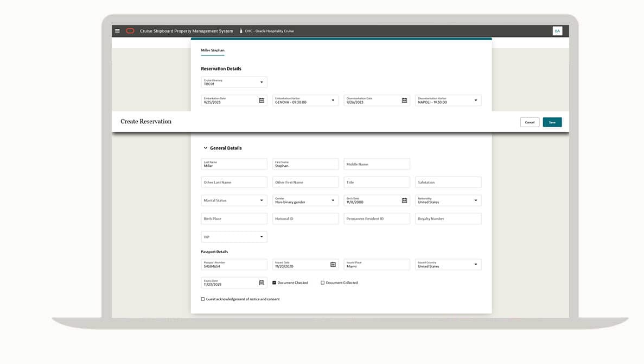Open Embarkation Date calendar picker
Image resolution: width=644 pixels, height=364 pixels.
pyautogui.click(x=262, y=101)
